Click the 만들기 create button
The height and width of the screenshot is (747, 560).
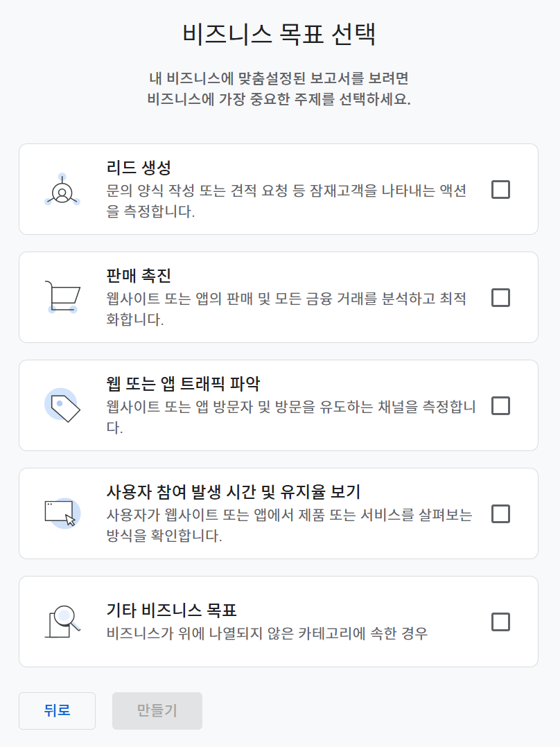pos(157,710)
